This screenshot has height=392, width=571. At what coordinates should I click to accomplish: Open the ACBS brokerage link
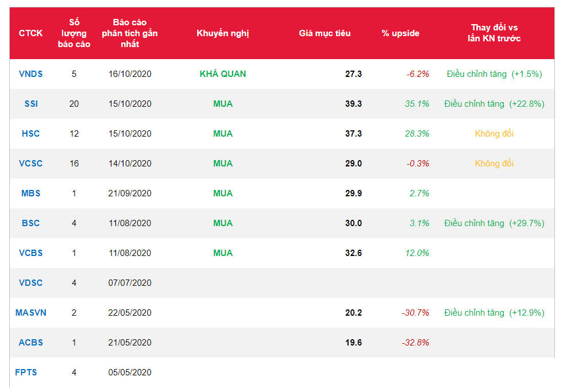pos(30,343)
